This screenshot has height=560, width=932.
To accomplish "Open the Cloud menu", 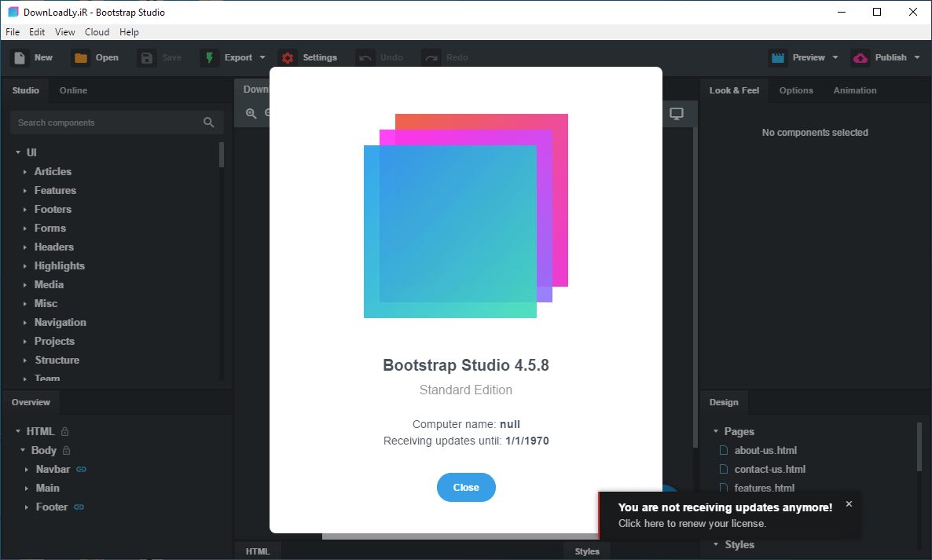I will [97, 32].
